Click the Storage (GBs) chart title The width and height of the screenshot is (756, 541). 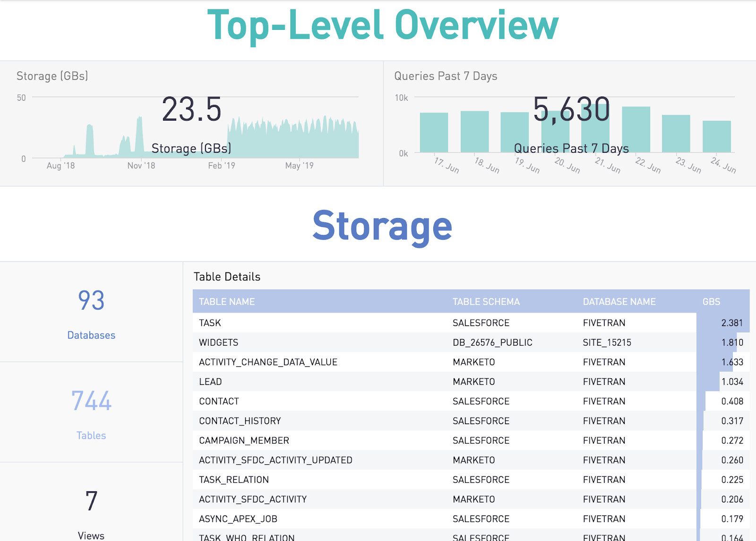52,76
